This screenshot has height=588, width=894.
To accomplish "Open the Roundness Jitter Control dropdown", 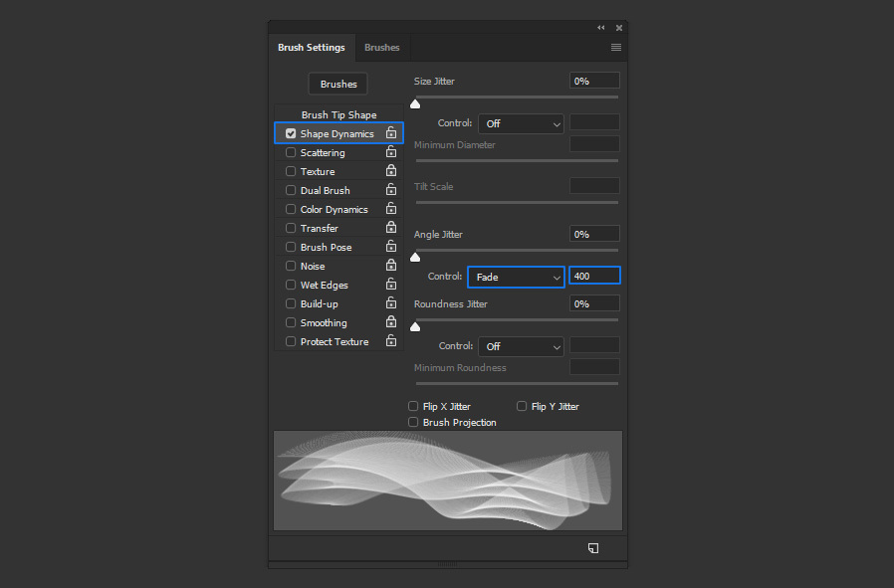I will click(x=521, y=346).
